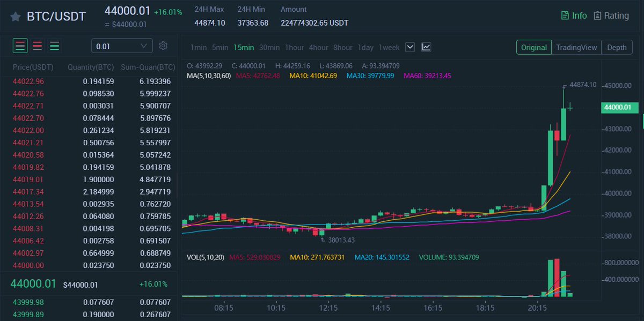644x321 pixels.
Task: Select the 5min chart interval
Action: click(220, 47)
